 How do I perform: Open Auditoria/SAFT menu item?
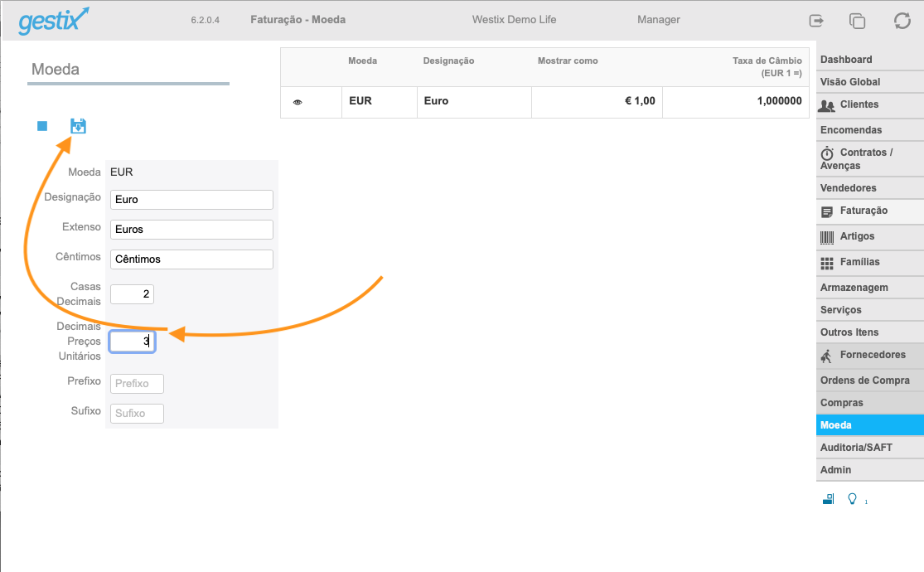(x=870, y=448)
